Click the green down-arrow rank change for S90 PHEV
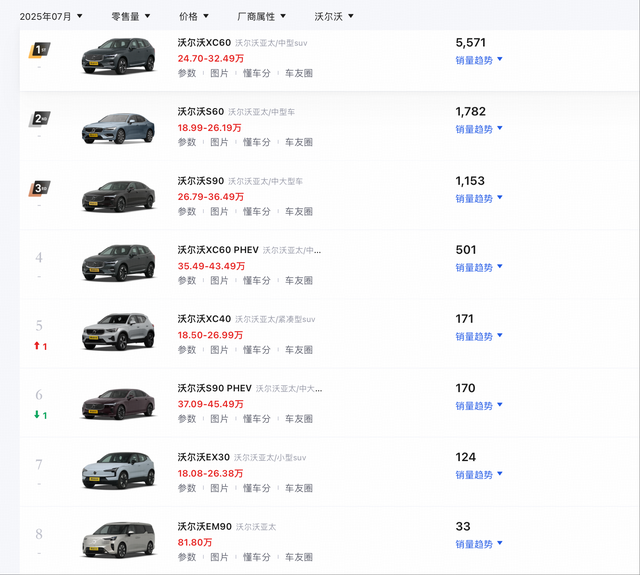Screen dimensions: 640x575 (x=40, y=415)
